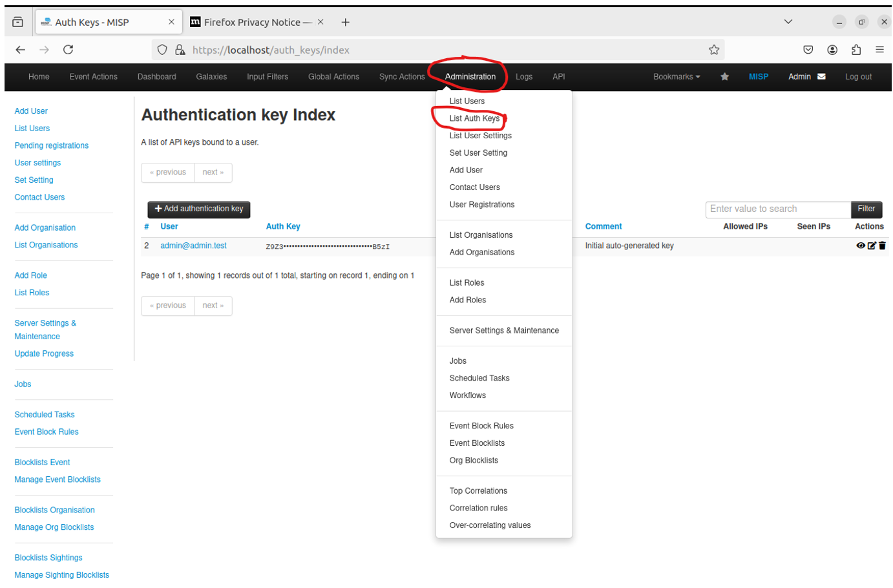Bookmark this page with the star icon
This screenshot has width=893, height=588.
coord(713,50)
